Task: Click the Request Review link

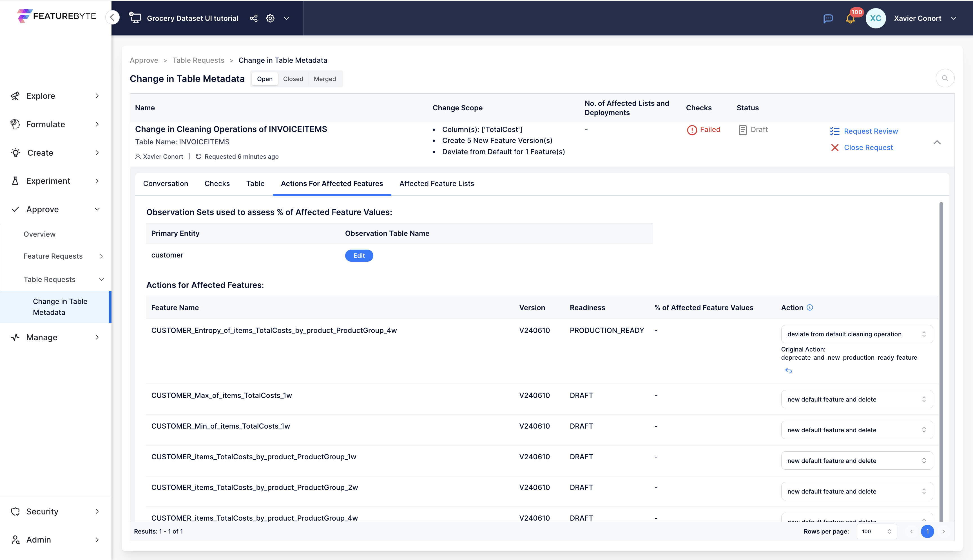Action: click(871, 131)
